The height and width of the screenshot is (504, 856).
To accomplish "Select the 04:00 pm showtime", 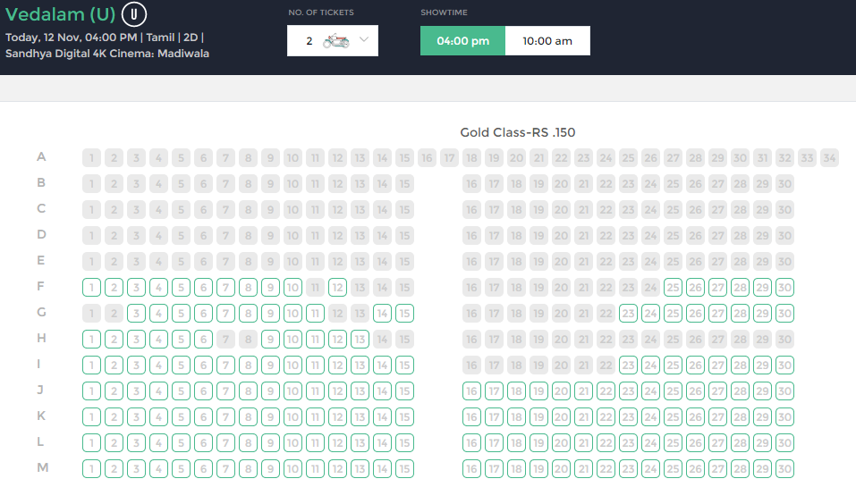I will pos(463,41).
